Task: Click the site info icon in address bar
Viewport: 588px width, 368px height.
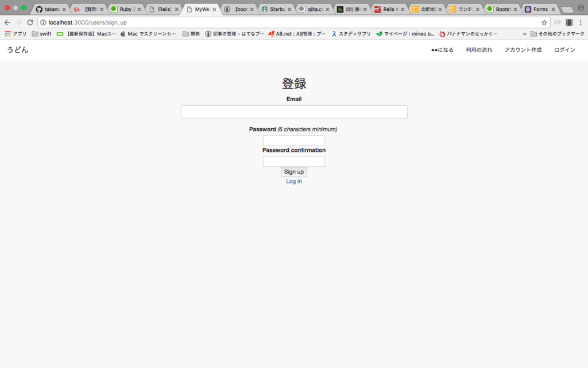Action: coord(43,22)
